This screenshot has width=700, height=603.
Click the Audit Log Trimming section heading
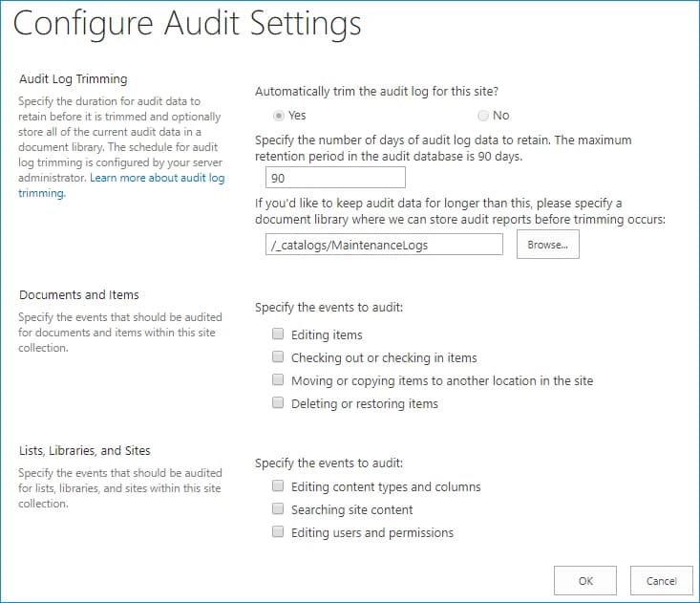(x=73, y=79)
